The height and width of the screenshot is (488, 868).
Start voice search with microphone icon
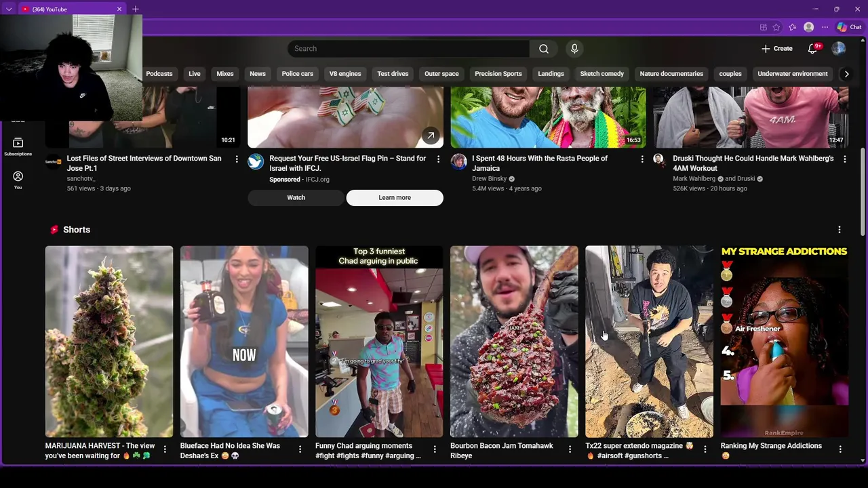pyautogui.click(x=574, y=49)
